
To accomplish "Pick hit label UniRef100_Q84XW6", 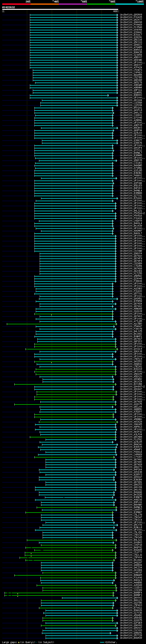I will (131, 60).
